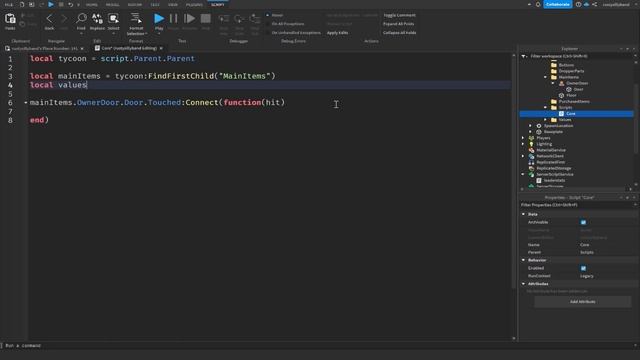Click the share icon near the username

pos(595,4)
